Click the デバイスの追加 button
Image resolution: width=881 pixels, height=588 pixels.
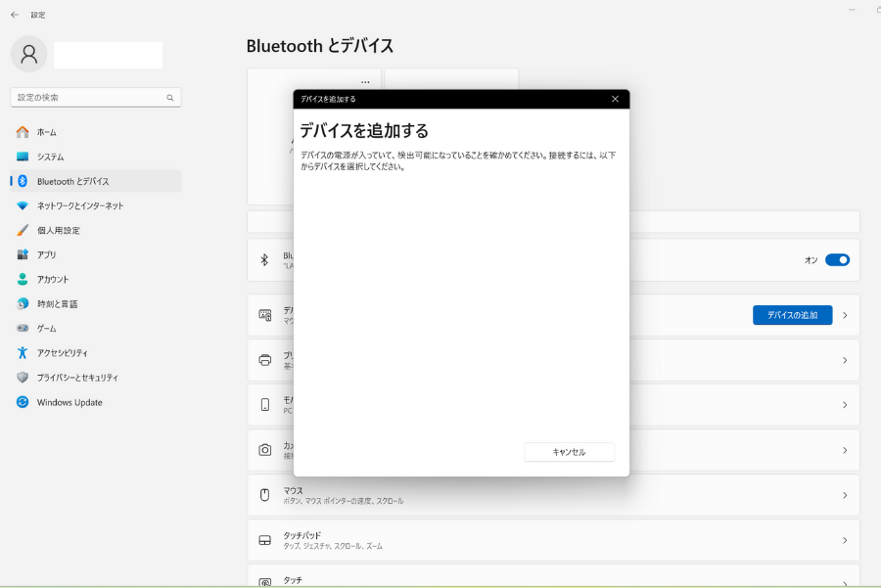pos(792,315)
